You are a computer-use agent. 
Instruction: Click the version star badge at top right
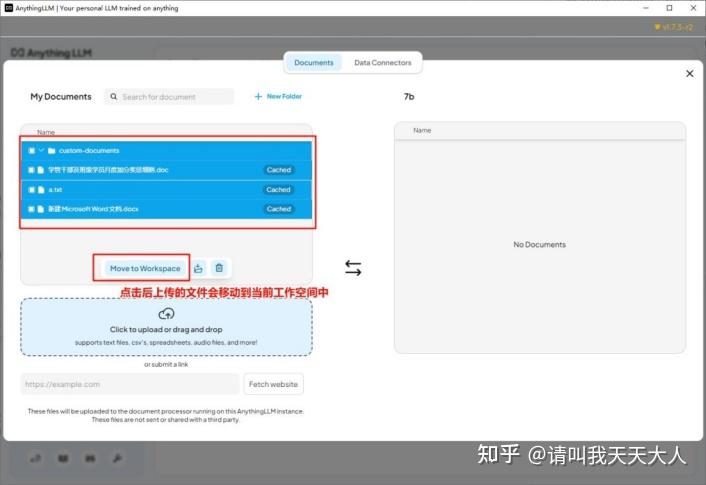coord(673,27)
